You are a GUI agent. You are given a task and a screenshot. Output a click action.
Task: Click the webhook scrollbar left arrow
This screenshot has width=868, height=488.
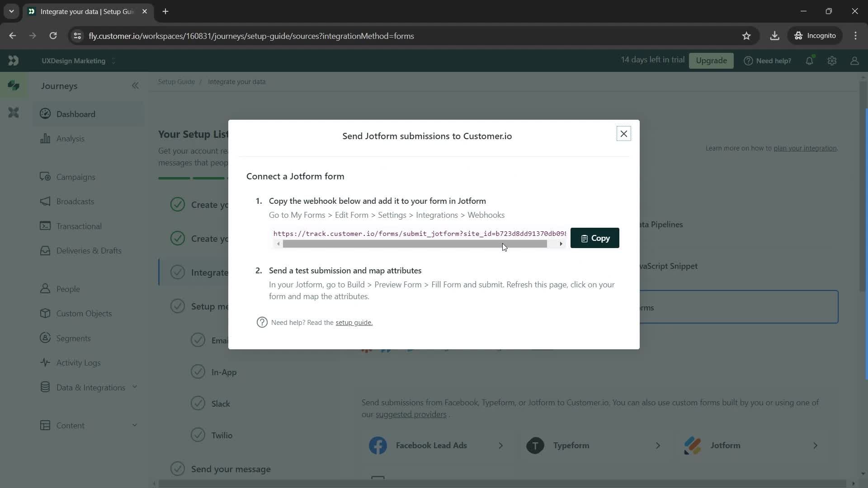point(278,244)
